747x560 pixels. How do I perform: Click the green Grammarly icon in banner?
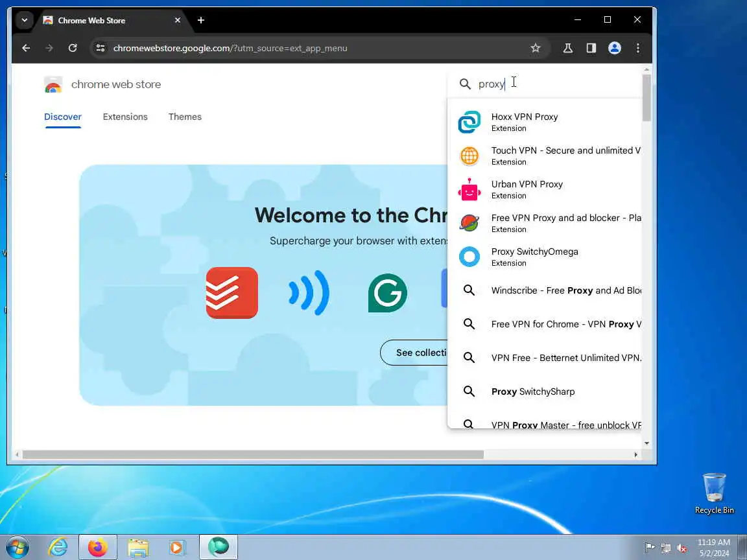point(388,293)
